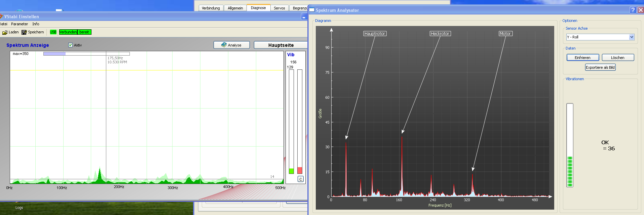Click the help question mark icon

[633, 10]
